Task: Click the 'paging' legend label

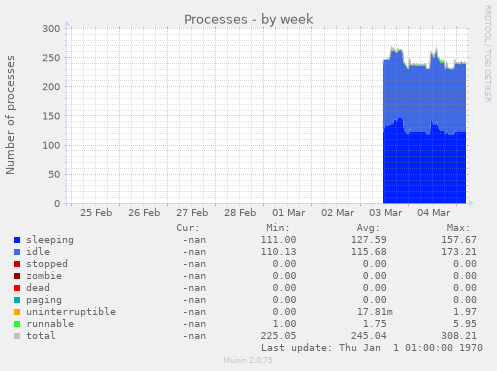Action: click(44, 300)
